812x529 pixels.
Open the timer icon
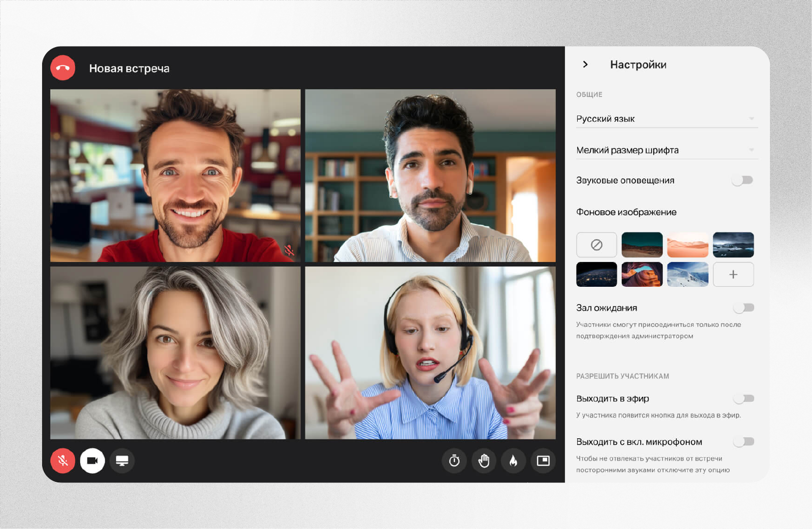[454, 461]
